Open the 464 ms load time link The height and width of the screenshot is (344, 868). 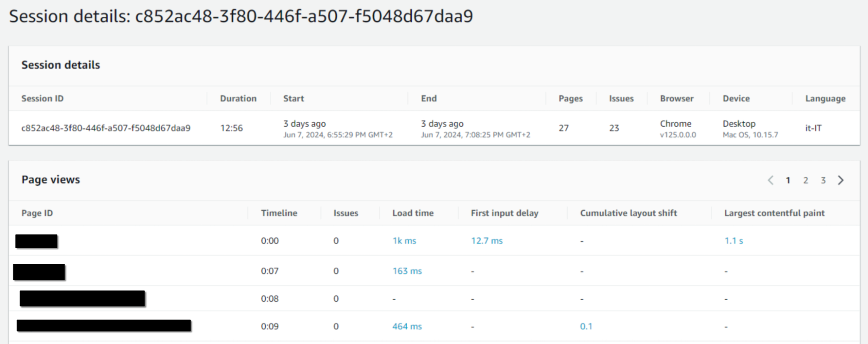point(407,327)
